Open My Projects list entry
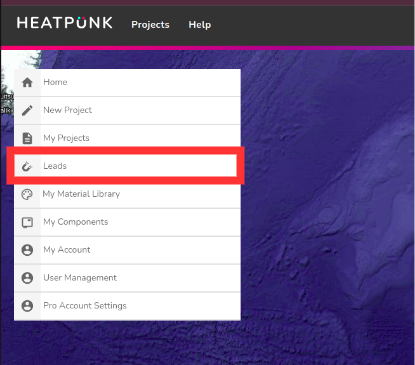415x365 pixels. pos(127,137)
